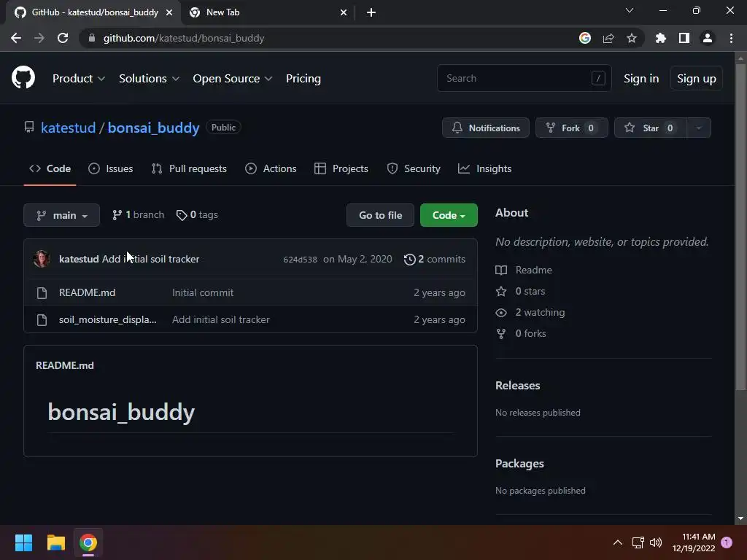This screenshot has height=560, width=747.
Task: Star the bonsai_buddy repository
Action: pyautogui.click(x=650, y=128)
